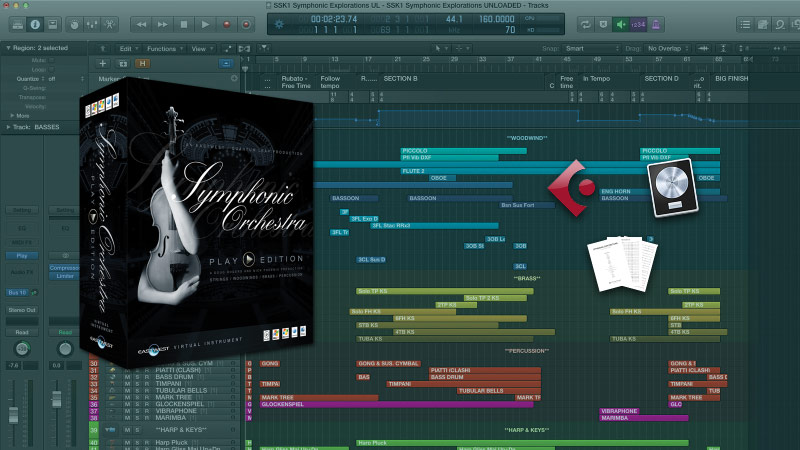Adjust the second channel volume fader
Viewport: 800px width, 450px height.
pos(57,399)
